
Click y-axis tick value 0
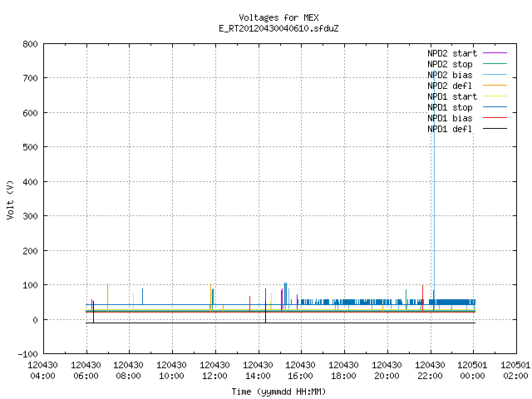(35, 320)
